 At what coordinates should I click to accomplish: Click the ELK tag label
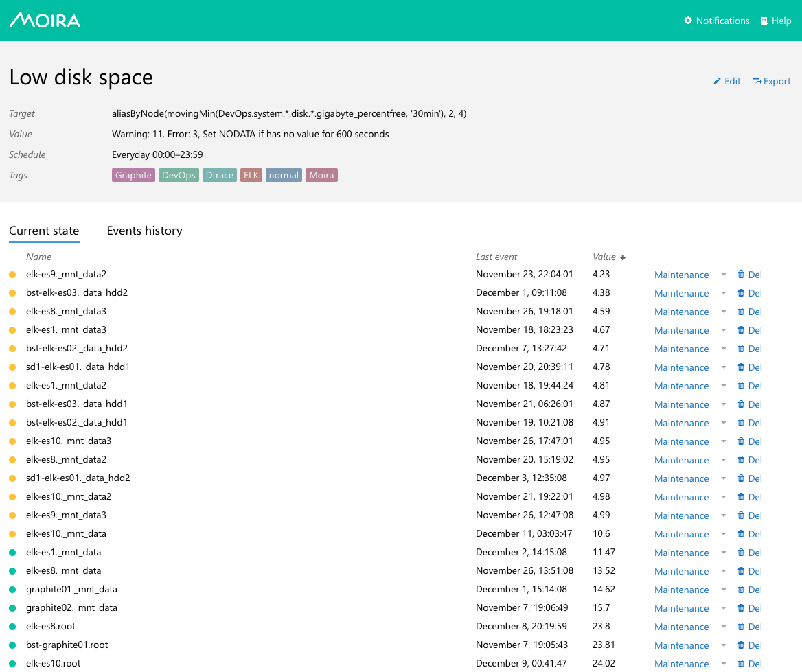(251, 175)
